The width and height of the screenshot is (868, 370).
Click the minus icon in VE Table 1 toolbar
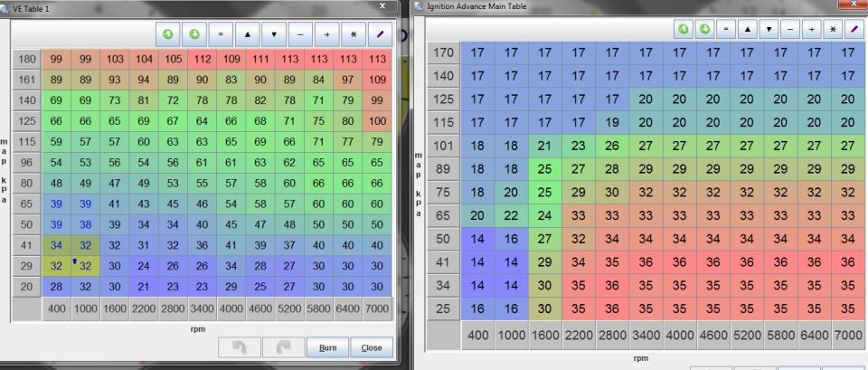[x=300, y=34]
